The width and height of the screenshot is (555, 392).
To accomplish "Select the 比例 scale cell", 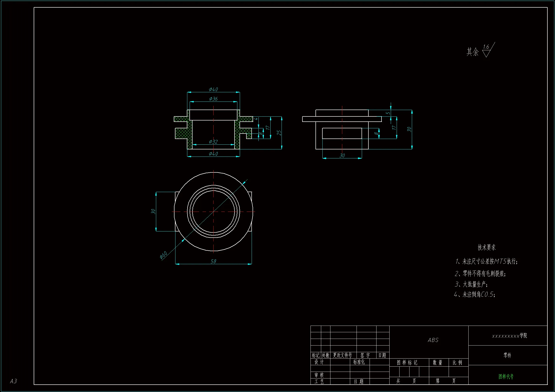I will pyautogui.click(x=457, y=363).
